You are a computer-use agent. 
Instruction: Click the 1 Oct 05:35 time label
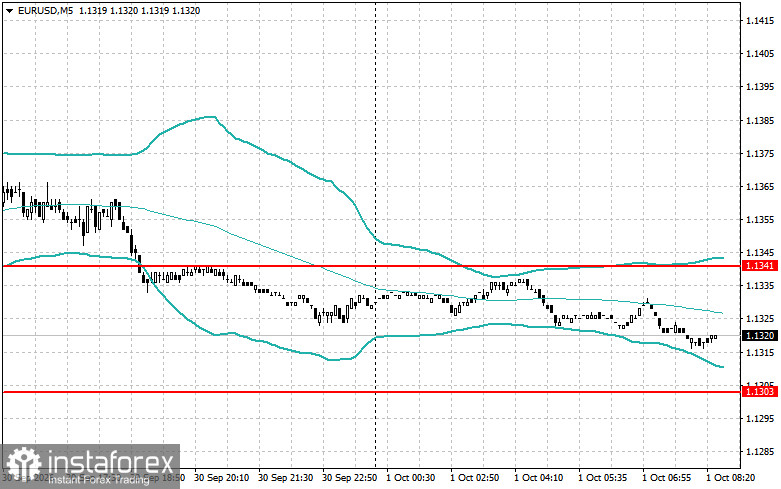pos(603,478)
